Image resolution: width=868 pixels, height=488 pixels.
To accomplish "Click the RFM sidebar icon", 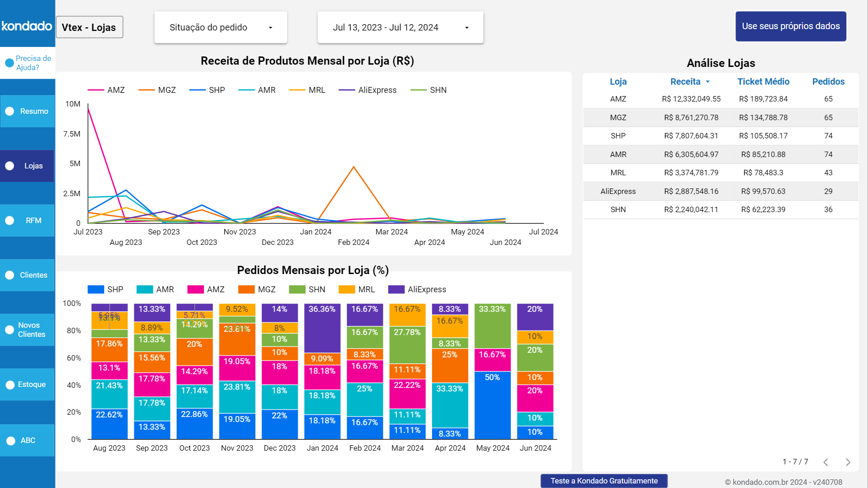I will pos(9,220).
